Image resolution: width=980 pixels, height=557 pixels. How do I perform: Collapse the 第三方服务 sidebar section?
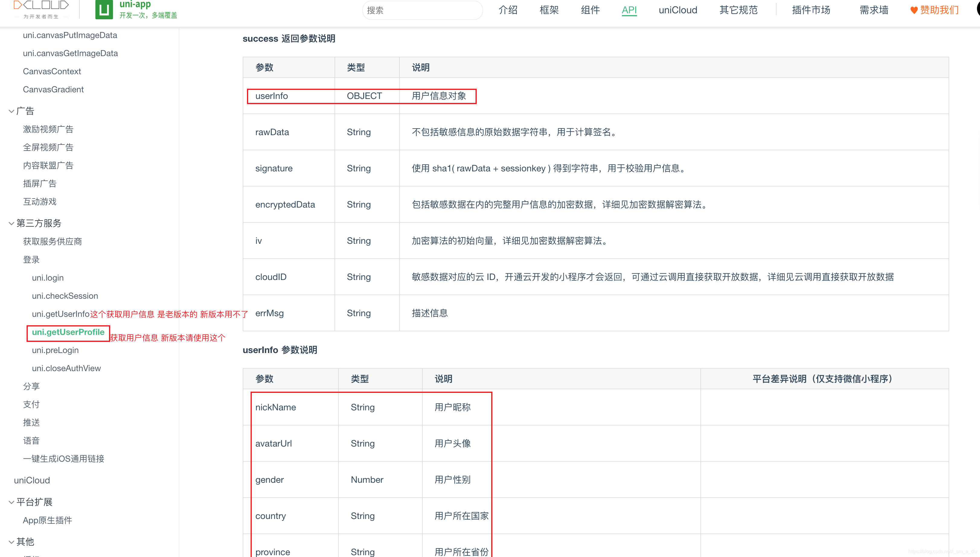(x=38, y=223)
